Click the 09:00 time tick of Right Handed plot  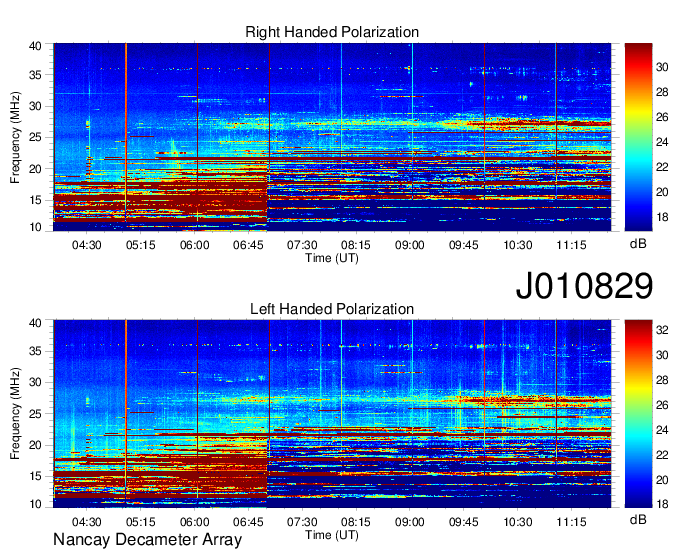coord(410,245)
